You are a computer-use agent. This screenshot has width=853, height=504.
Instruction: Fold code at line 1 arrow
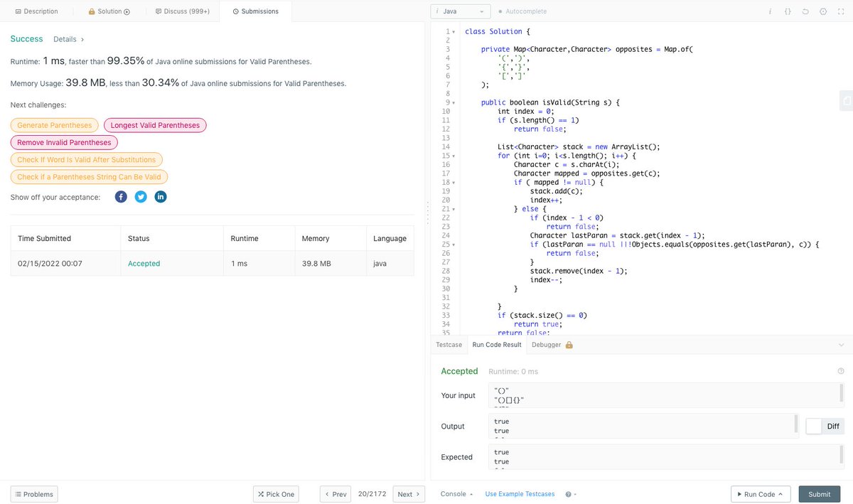(x=454, y=32)
